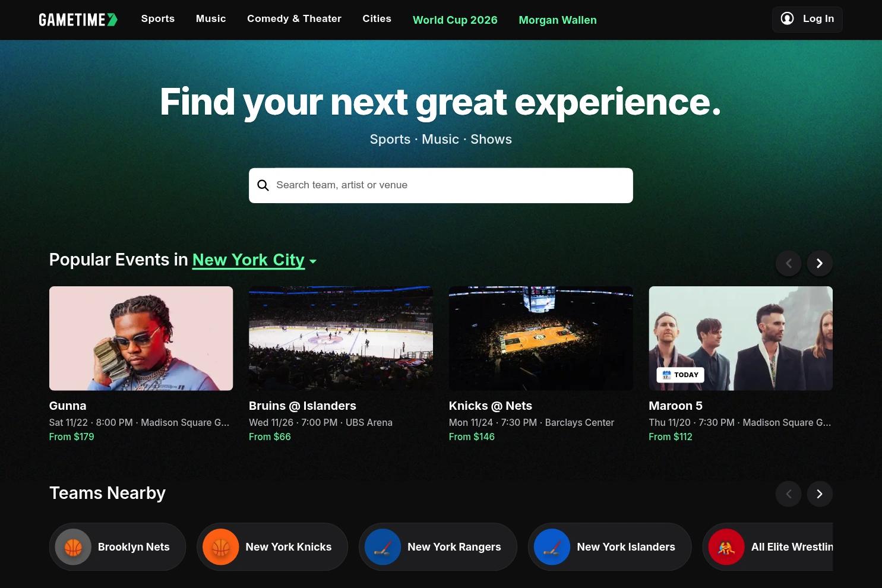Click the Sat 11/22 · 8:00 PM event details
The image size is (882, 588).
click(139, 422)
